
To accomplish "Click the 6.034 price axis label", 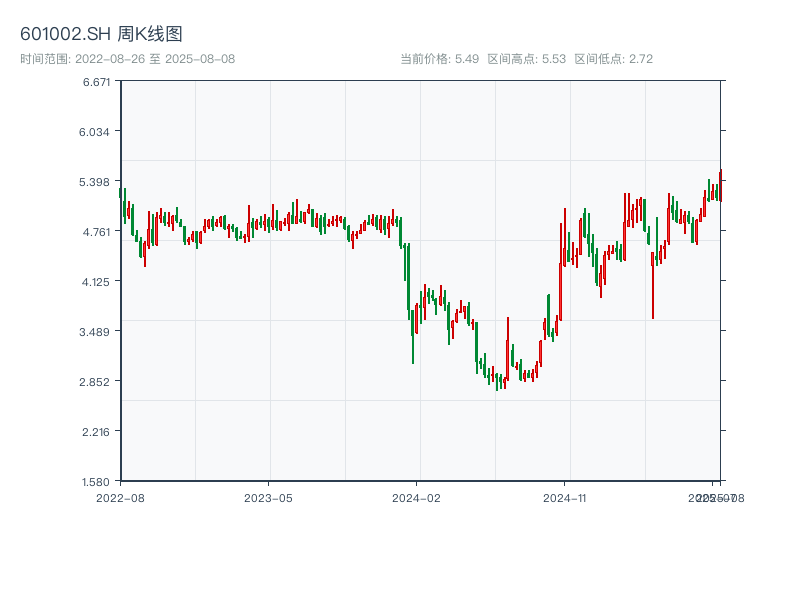I will 97,132.
